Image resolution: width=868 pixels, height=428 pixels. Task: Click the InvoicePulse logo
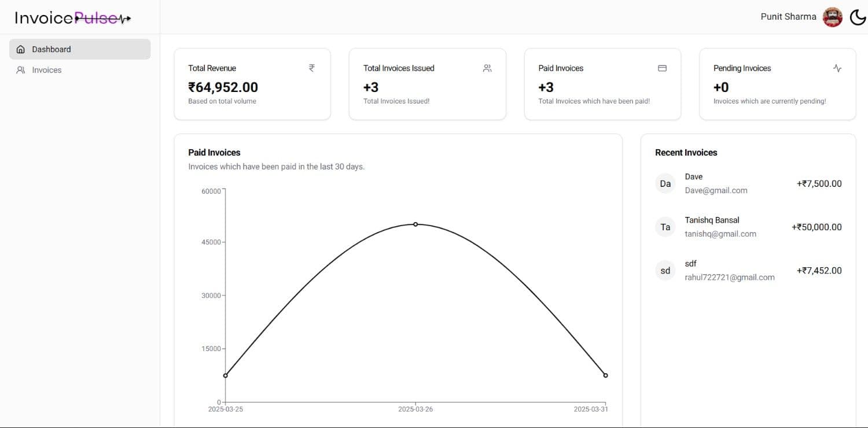point(73,18)
